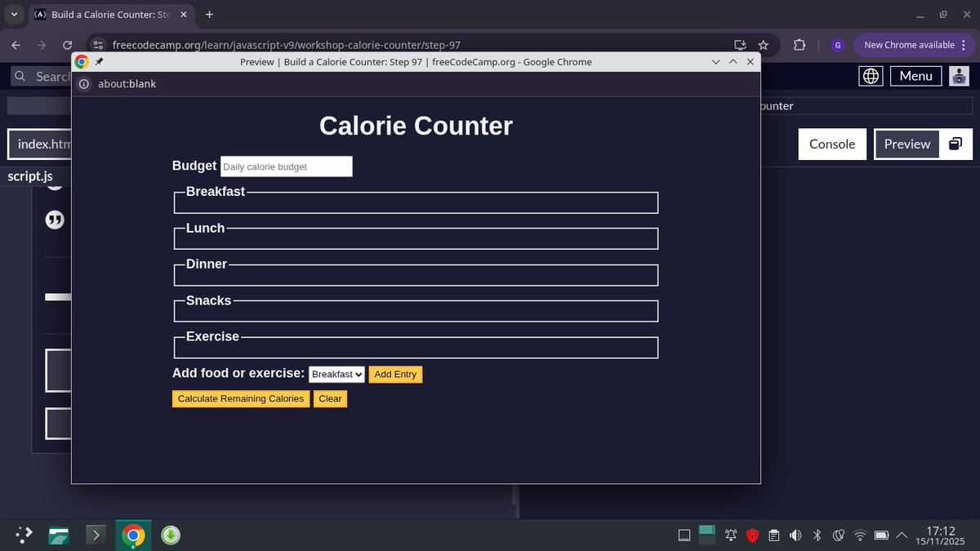The width and height of the screenshot is (980, 551).
Task: Open the notification bell in the system tray
Action: (x=730, y=535)
